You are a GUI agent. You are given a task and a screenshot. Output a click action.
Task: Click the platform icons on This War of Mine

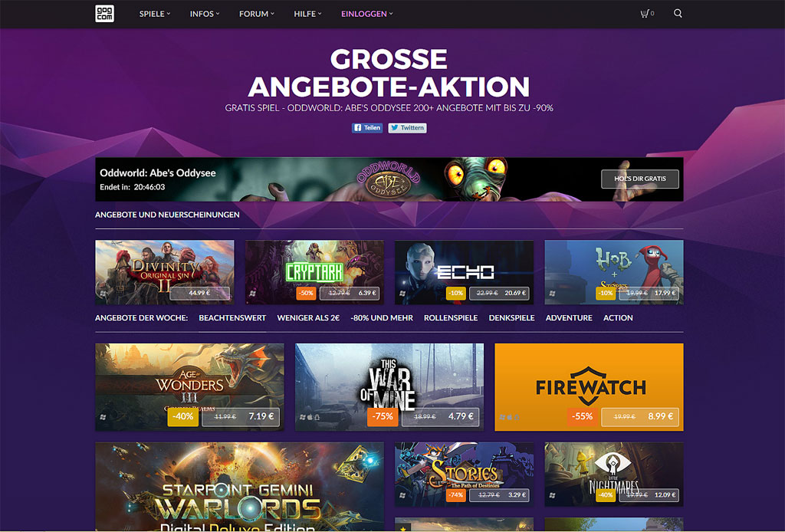(310, 417)
